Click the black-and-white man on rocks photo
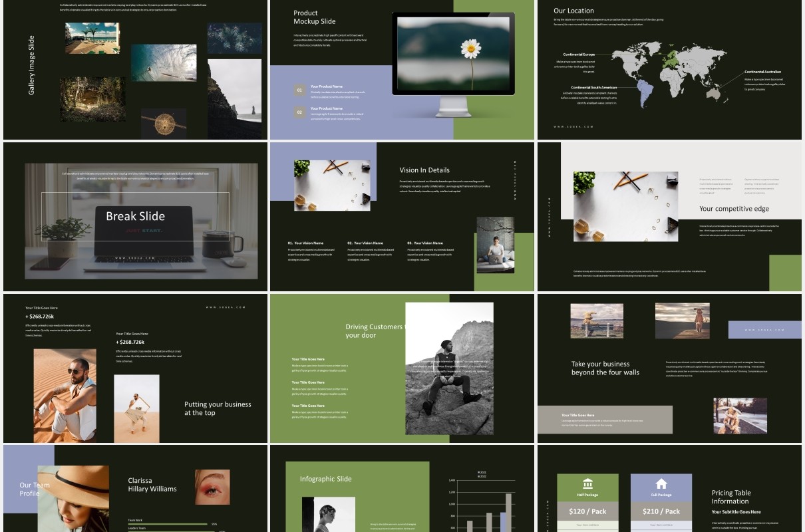Image resolution: width=805 pixels, height=532 pixels. (x=449, y=368)
